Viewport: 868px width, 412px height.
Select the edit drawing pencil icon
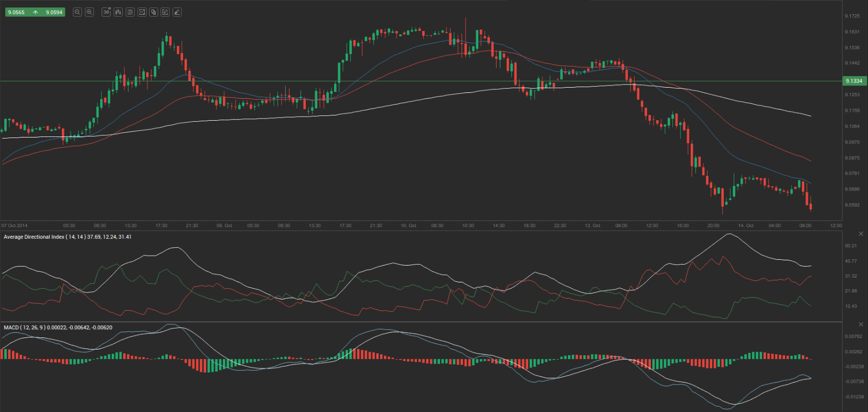point(165,12)
